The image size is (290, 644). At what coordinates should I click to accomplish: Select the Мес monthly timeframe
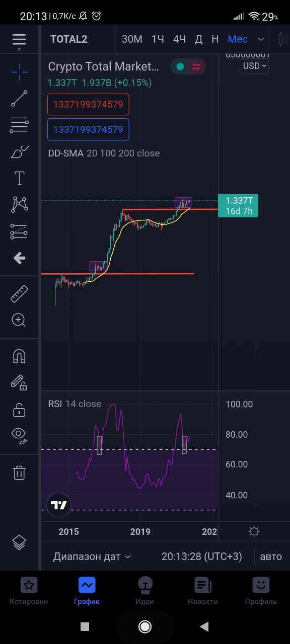pyautogui.click(x=238, y=39)
